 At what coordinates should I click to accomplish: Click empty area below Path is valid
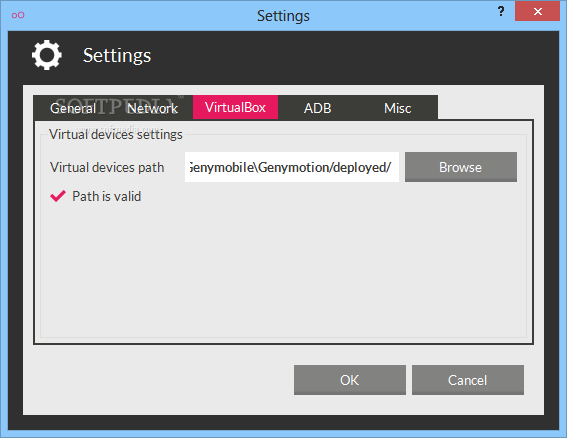[283, 269]
